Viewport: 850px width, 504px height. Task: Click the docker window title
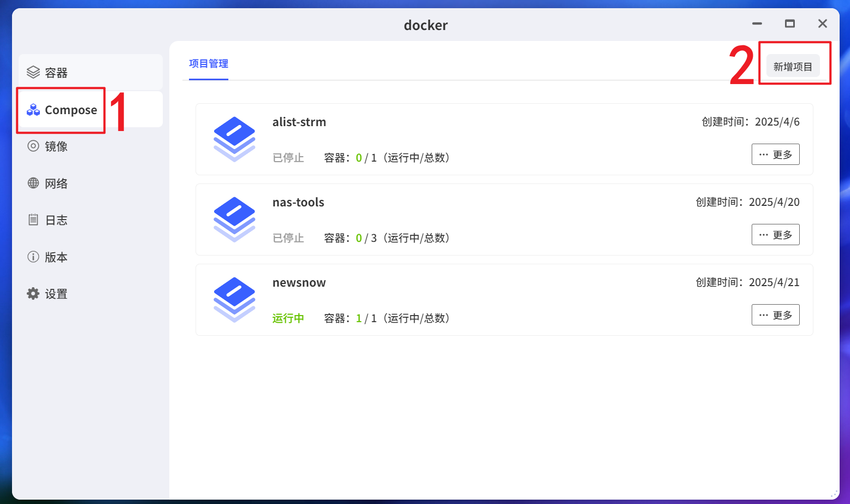[426, 25]
